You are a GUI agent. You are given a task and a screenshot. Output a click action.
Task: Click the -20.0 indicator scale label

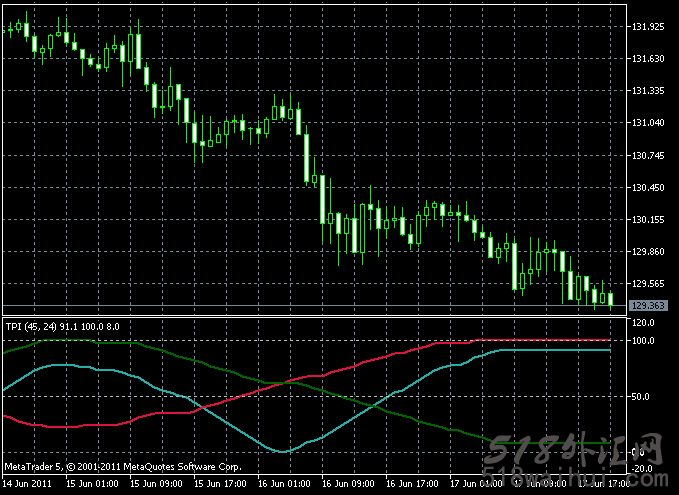(645, 469)
